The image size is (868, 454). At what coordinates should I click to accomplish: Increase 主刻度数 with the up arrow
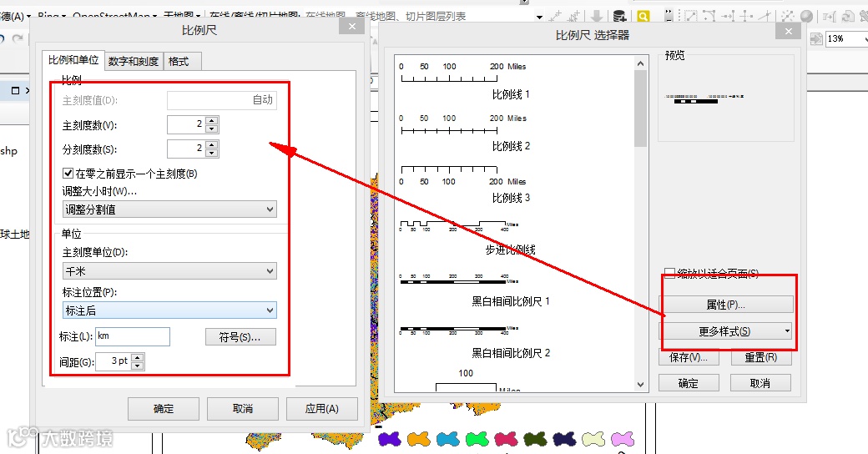point(211,121)
